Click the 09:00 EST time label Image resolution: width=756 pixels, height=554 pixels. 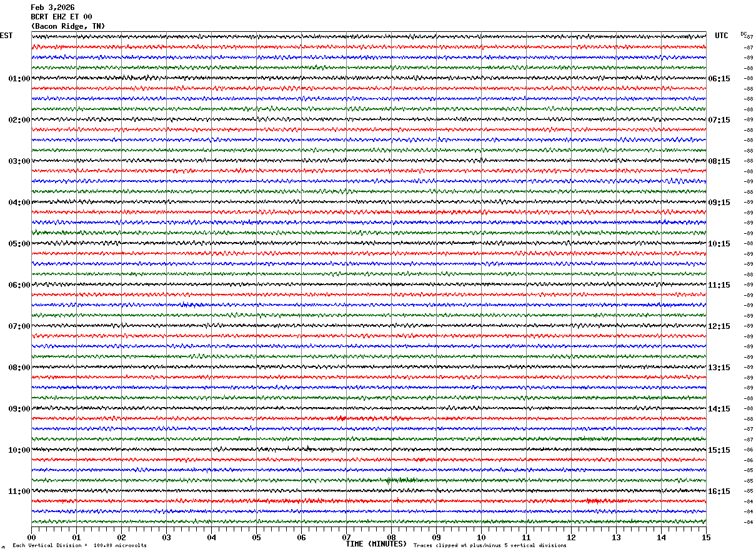19,409
